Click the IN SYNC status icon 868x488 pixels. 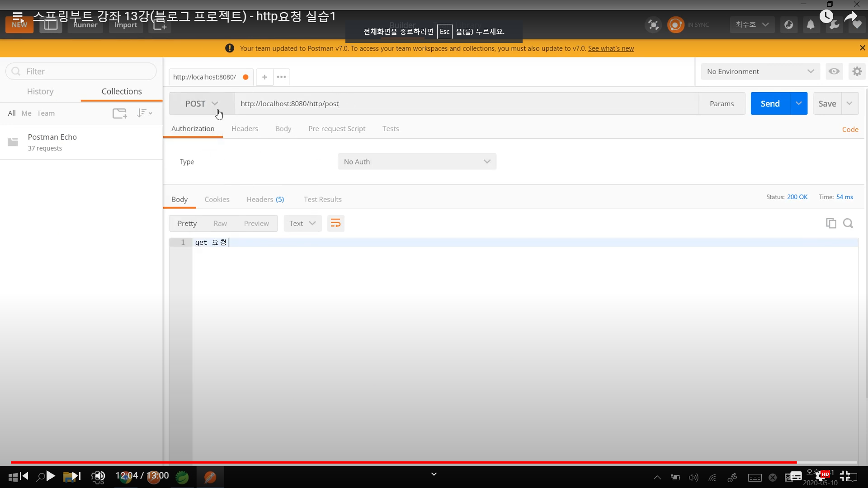coord(675,25)
